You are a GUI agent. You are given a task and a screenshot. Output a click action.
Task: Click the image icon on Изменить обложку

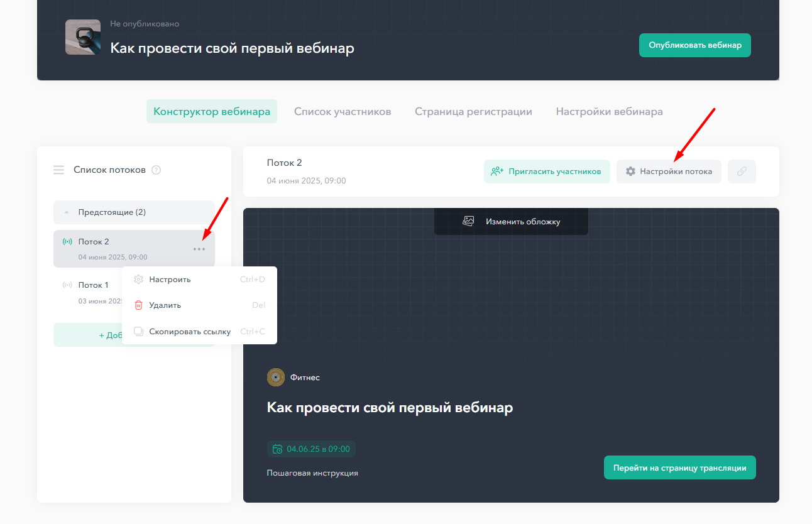[x=468, y=221]
